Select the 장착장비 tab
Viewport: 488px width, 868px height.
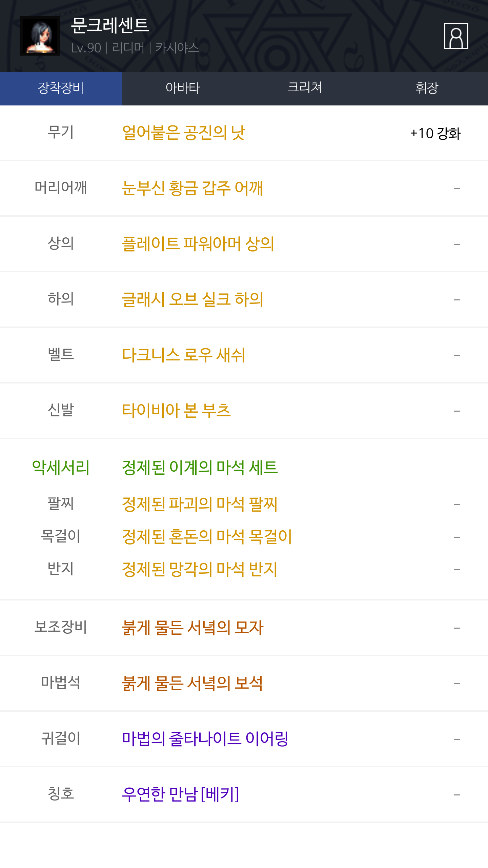[x=61, y=88]
